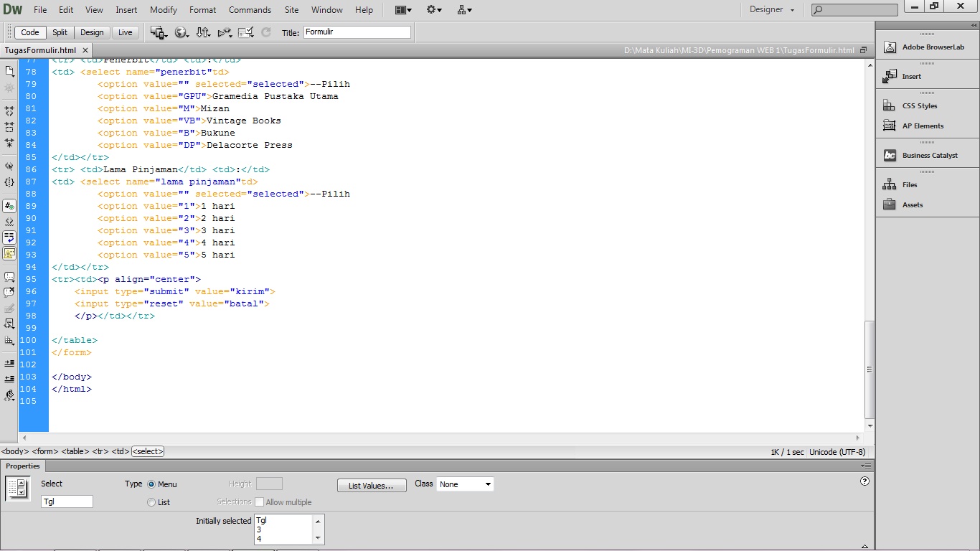The height and width of the screenshot is (551, 980).
Task: Open the Multiscreen preview icon menu
Action: (159, 32)
